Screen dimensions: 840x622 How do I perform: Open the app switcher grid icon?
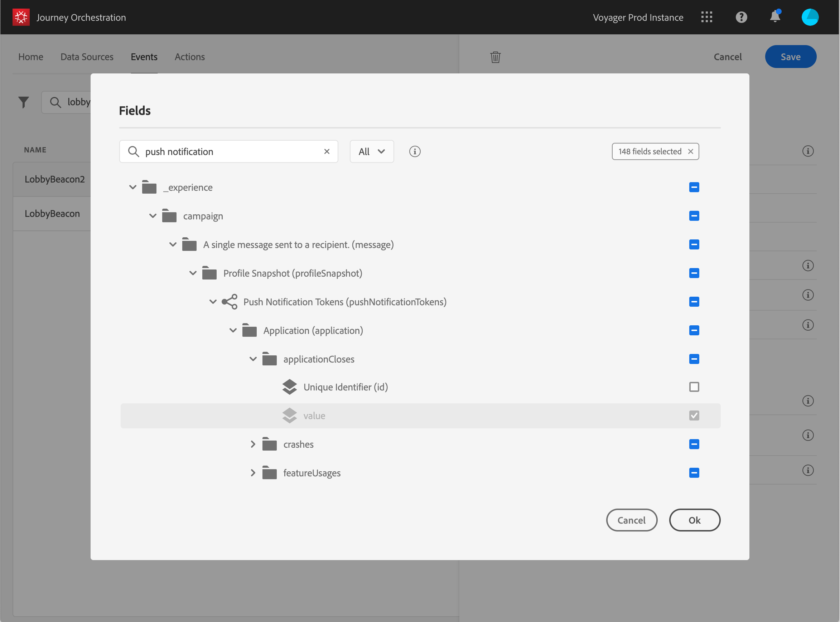706,17
